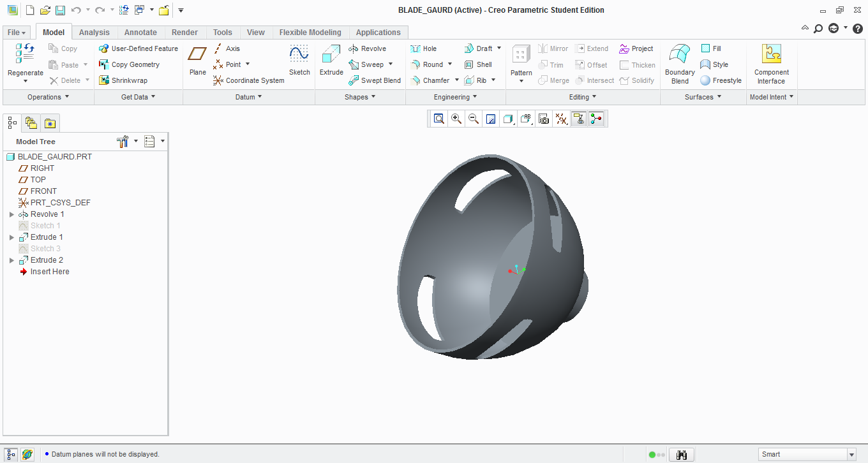This screenshot has width=868, height=463.
Task: Open the Applications tab
Action: [378, 33]
